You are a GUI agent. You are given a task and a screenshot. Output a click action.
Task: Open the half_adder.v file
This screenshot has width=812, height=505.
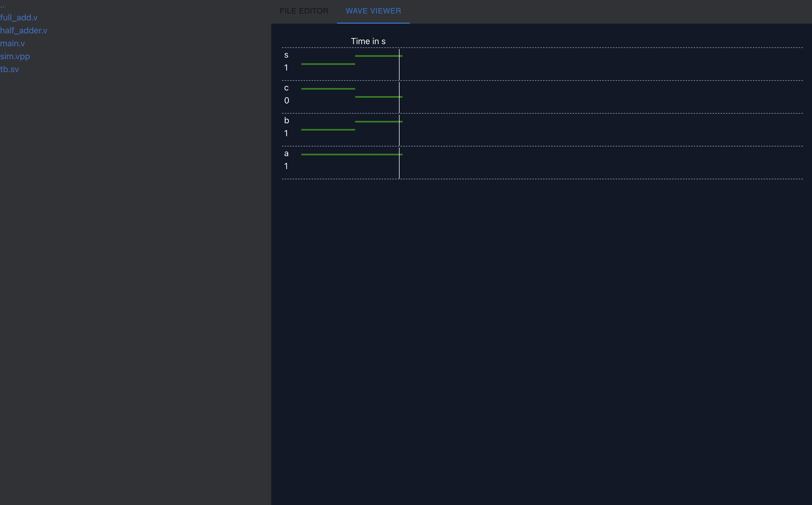click(24, 30)
